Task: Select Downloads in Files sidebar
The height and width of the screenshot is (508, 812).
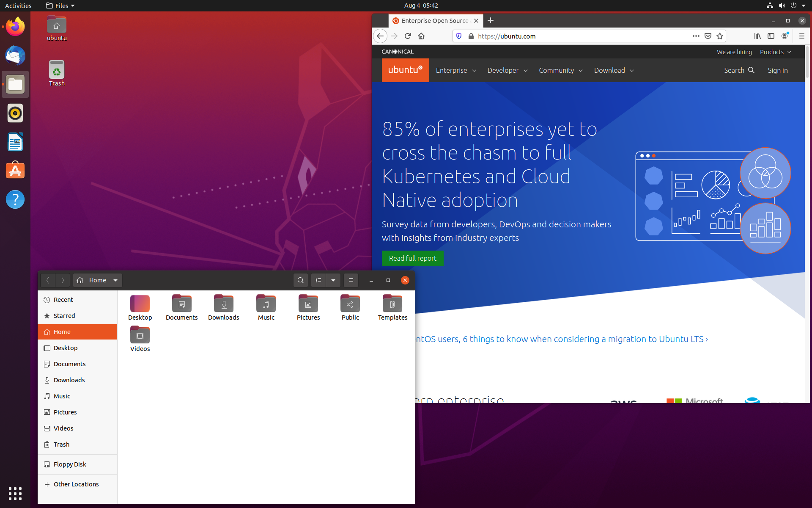Action: tap(77, 380)
